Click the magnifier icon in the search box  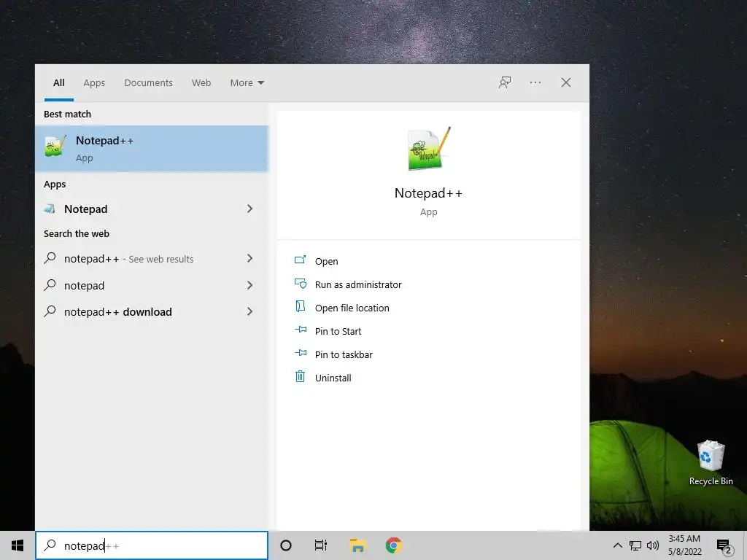(50, 545)
